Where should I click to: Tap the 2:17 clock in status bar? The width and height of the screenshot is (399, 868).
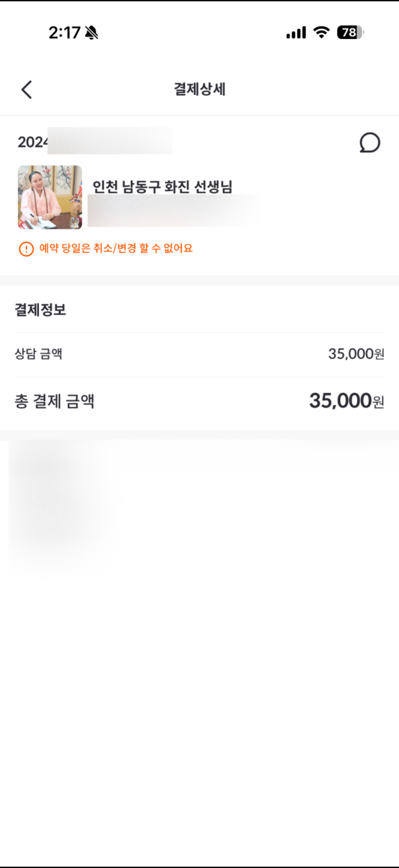point(64,33)
